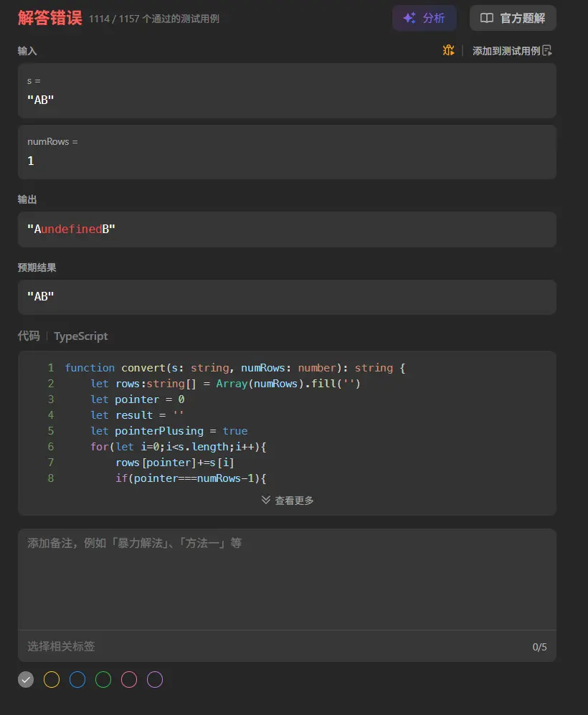Image resolution: width=588 pixels, height=715 pixels.
Task: Select the yellow circle color marker
Action: click(52, 679)
